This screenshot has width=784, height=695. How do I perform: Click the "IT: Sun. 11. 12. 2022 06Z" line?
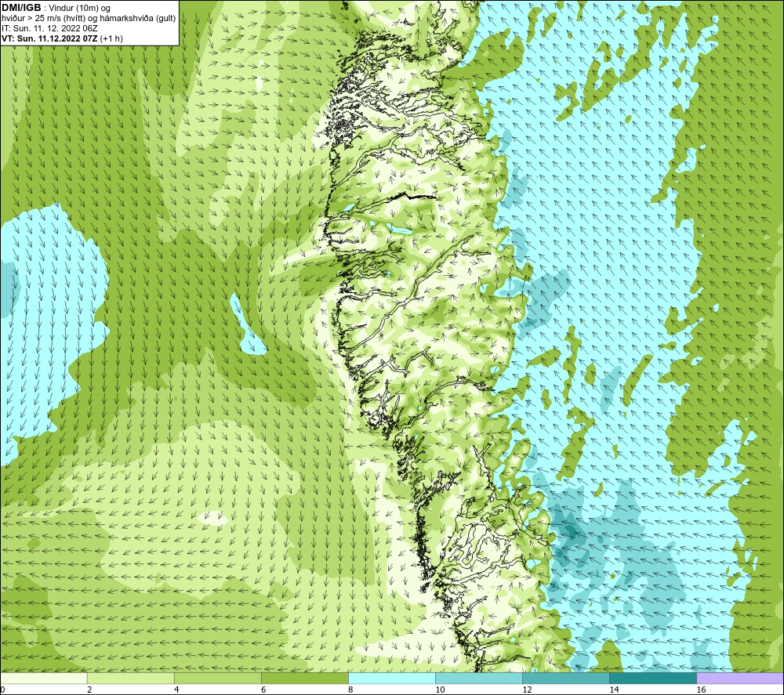[x=49, y=28]
